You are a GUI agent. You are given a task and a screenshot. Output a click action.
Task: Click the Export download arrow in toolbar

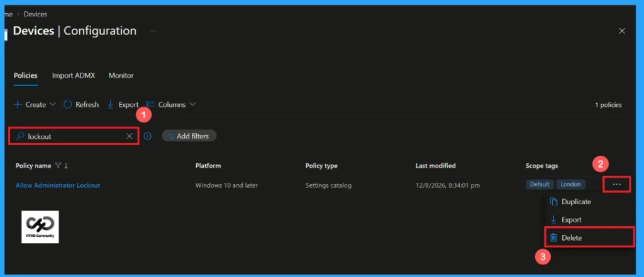111,105
